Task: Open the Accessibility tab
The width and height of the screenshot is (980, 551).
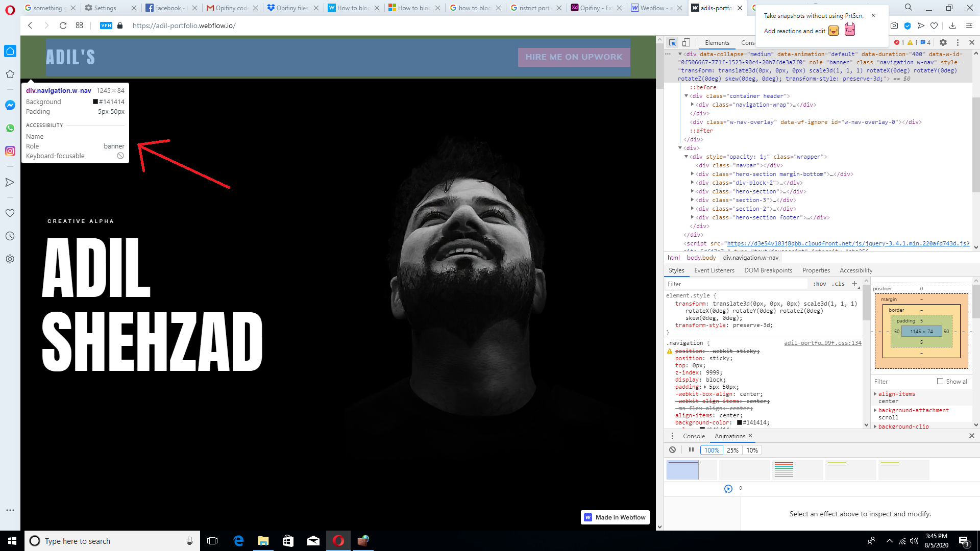Action: [856, 270]
